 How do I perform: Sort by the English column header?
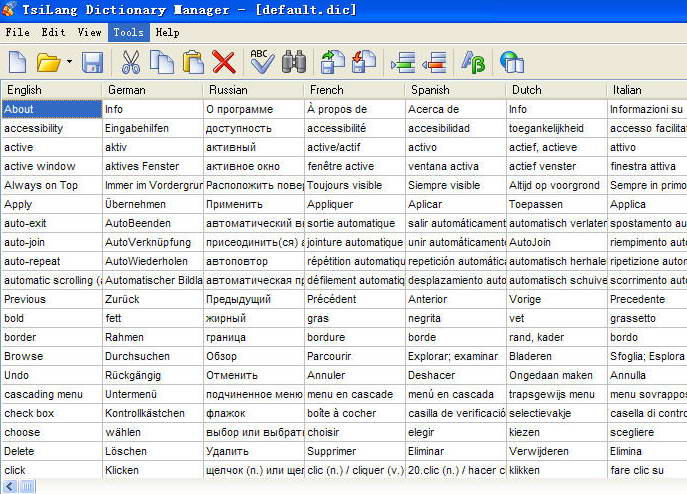pyautogui.click(x=51, y=90)
